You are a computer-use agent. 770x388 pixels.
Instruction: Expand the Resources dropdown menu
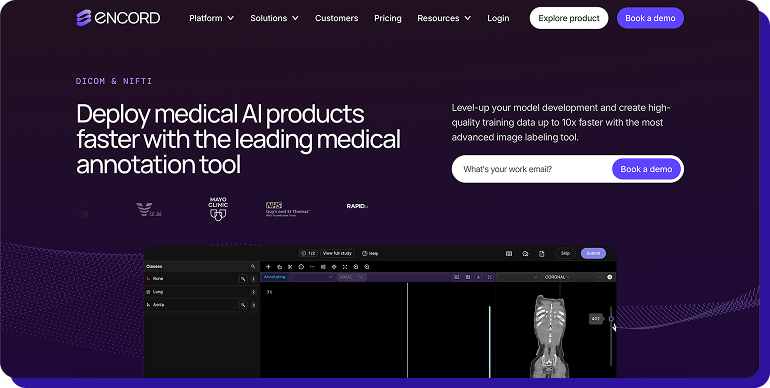click(444, 18)
